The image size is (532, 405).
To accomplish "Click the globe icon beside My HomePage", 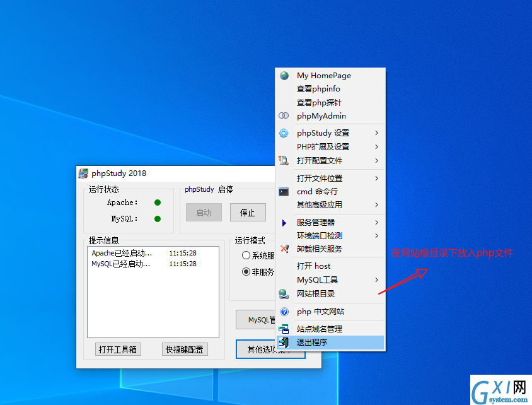I will pyautogui.click(x=284, y=75).
